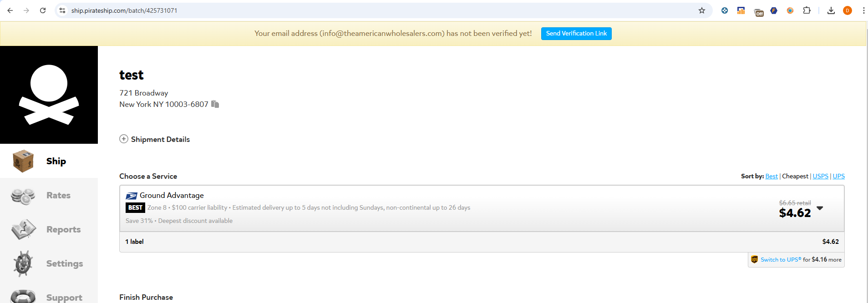
Task: Open the service price dropdown arrow
Action: click(x=820, y=208)
